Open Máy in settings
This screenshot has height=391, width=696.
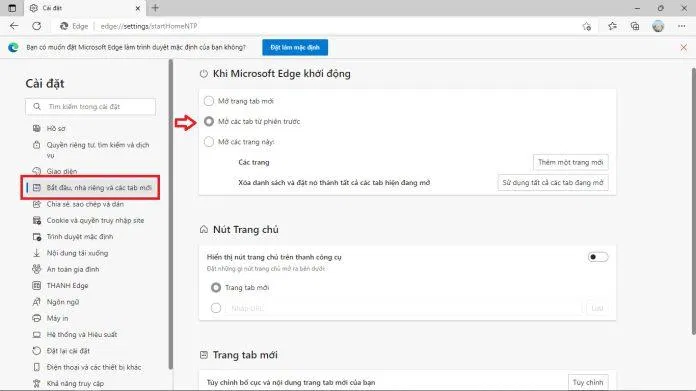(x=57, y=318)
